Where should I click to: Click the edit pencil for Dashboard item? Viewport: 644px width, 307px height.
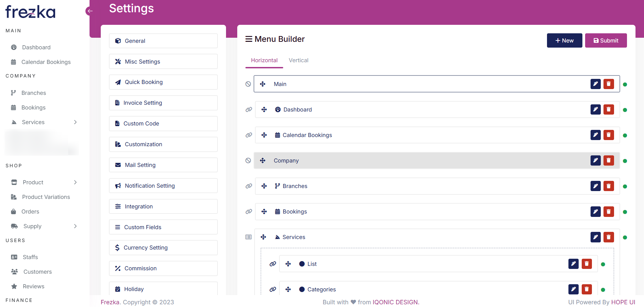click(595, 109)
